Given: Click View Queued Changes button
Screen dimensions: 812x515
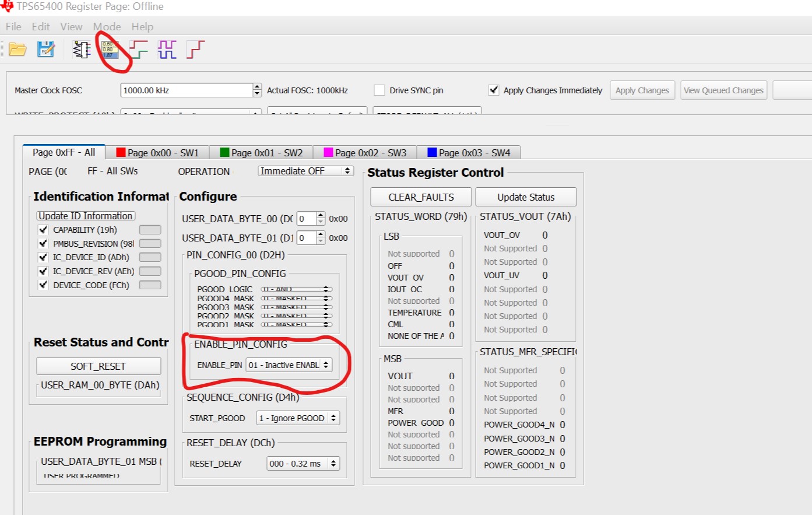Looking at the screenshot, I should click(723, 90).
